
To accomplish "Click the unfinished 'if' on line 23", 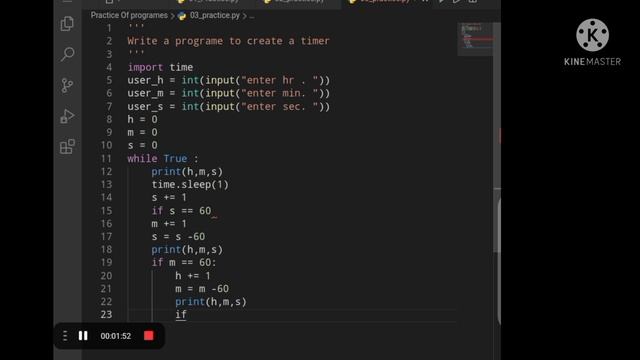I will tap(181, 315).
